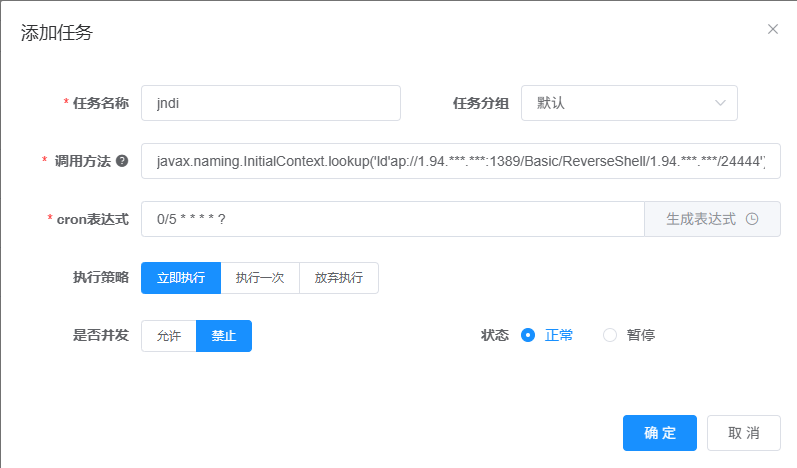The image size is (797, 468).
Task: Select the 立即执行 execution policy
Action: pos(181,278)
